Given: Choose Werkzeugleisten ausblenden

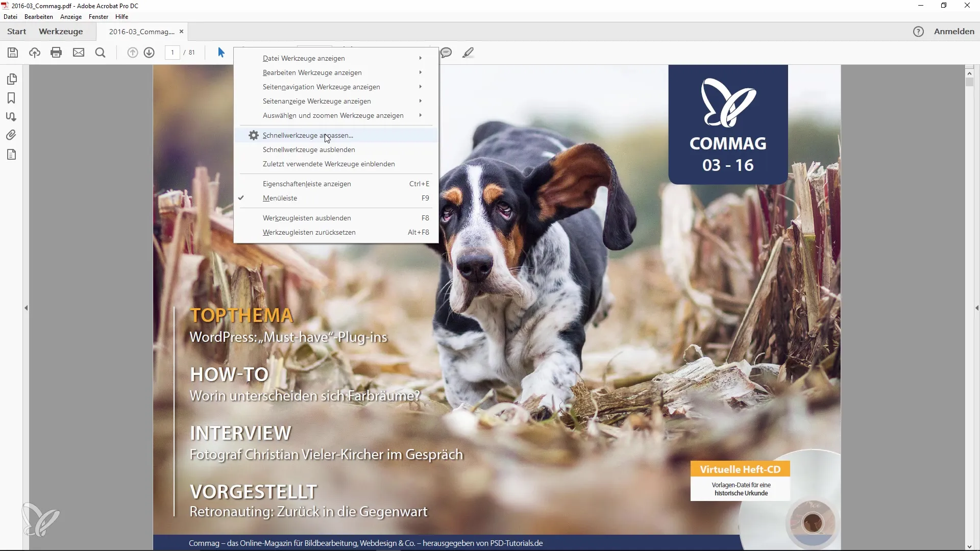Looking at the screenshot, I should (336, 218).
